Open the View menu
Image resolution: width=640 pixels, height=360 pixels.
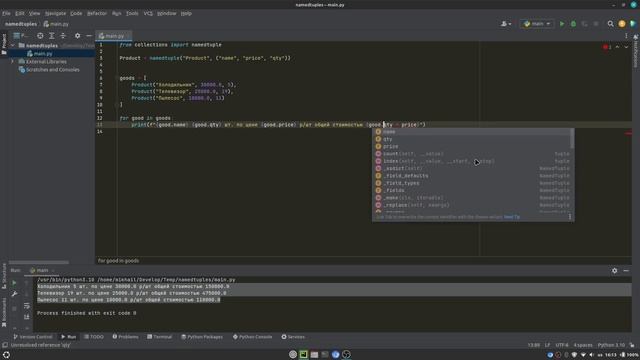[34, 13]
